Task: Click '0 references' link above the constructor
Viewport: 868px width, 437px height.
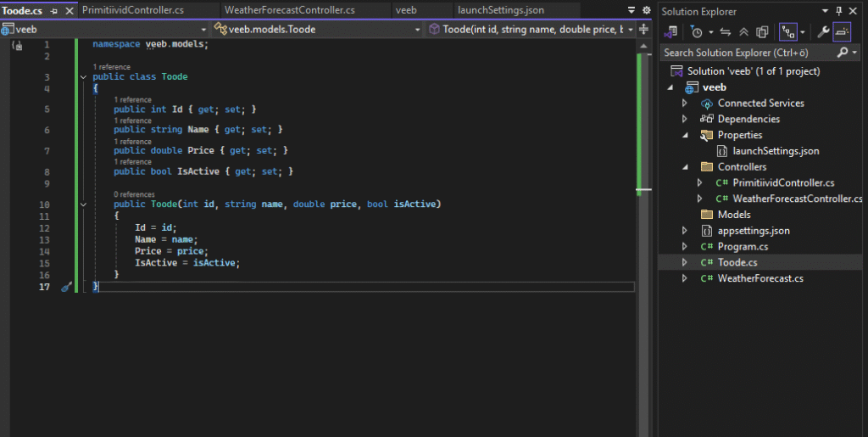Action: (134, 194)
